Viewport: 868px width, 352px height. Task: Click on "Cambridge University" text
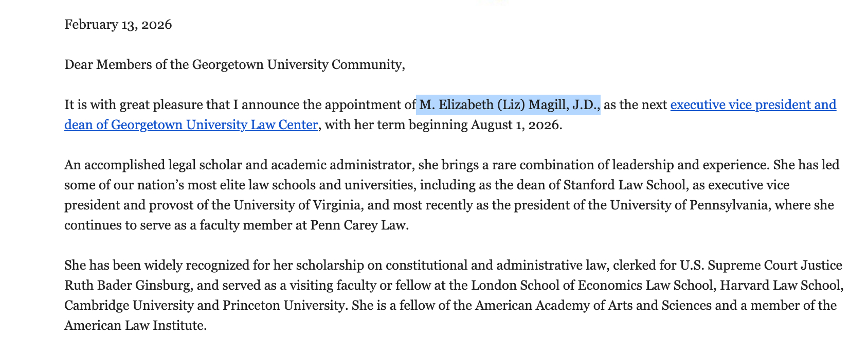point(129,306)
